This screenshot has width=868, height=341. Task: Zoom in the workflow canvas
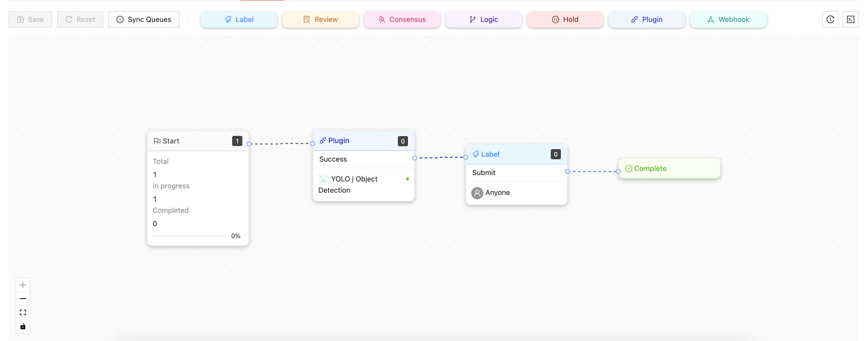(23, 285)
